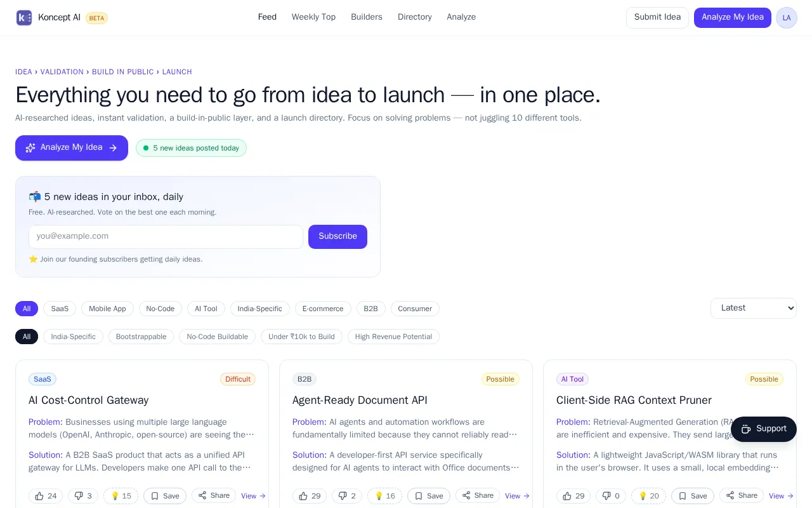Share the Client-Side RAG Context Pruner idea

[x=742, y=495]
